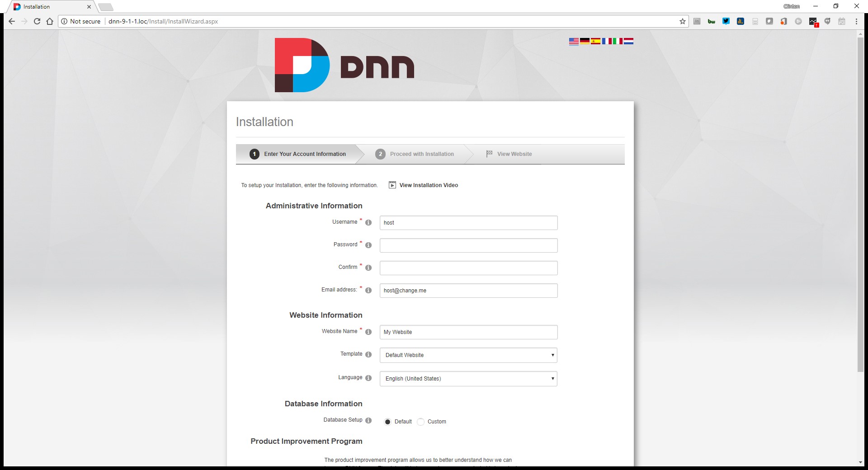Show help info for Template

pyautogui.click(x=368, y=354)
